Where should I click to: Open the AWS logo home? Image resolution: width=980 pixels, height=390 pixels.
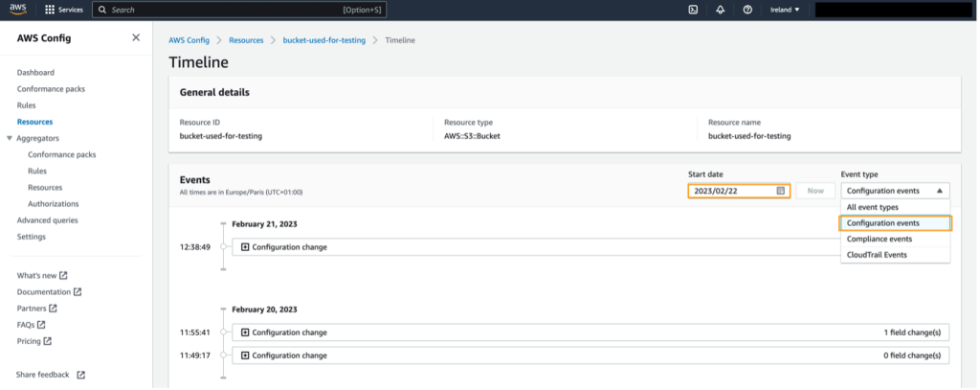17,10
